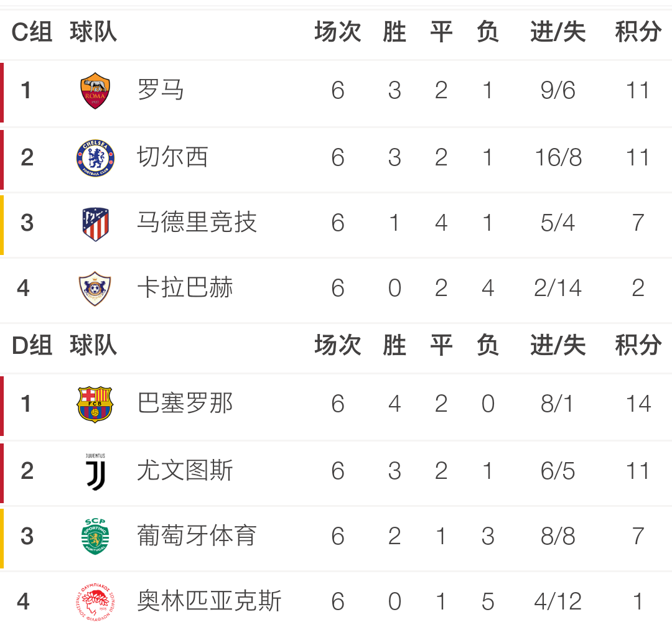Click the 葡萄牙体育 team name

[x=197, y=535]
